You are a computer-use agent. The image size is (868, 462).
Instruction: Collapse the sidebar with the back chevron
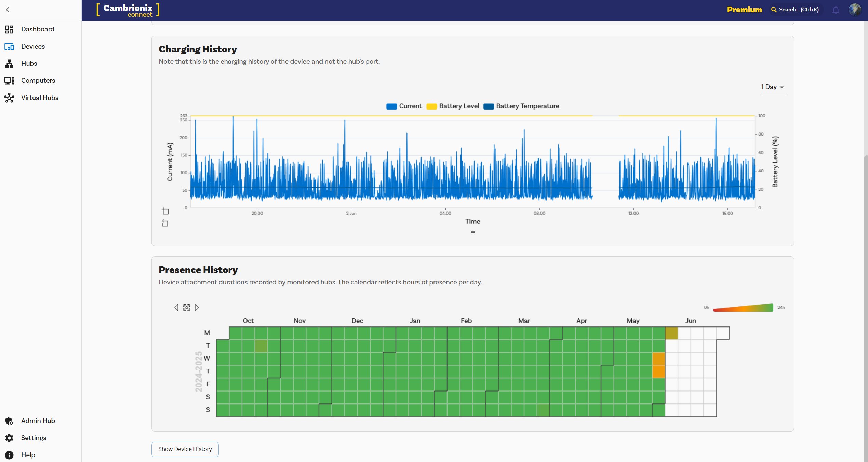(8, 10)
